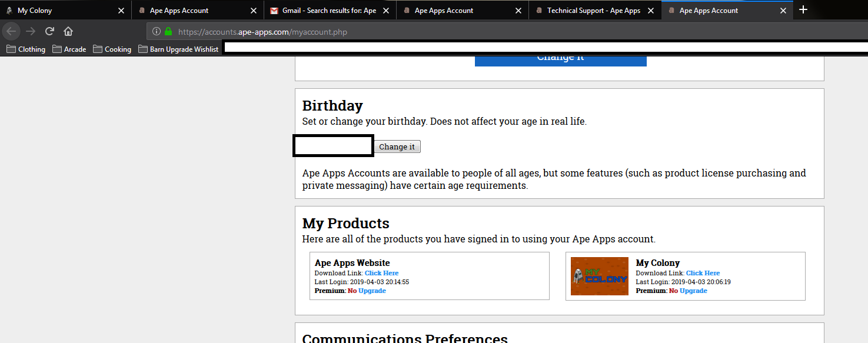Click the Birthday section heading
Viewport: 868px width, 343px height.
pos(332,105)
